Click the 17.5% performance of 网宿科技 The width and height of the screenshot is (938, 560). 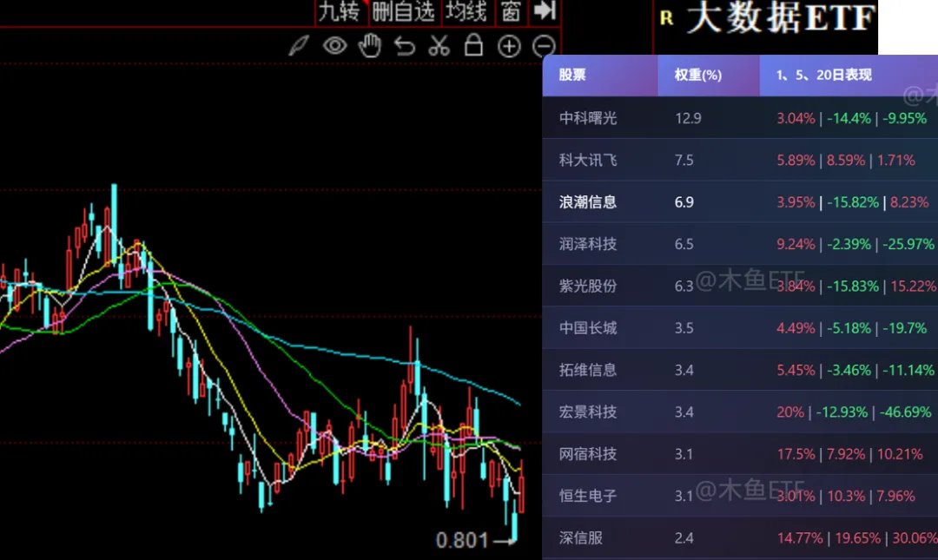click(796, 454)
